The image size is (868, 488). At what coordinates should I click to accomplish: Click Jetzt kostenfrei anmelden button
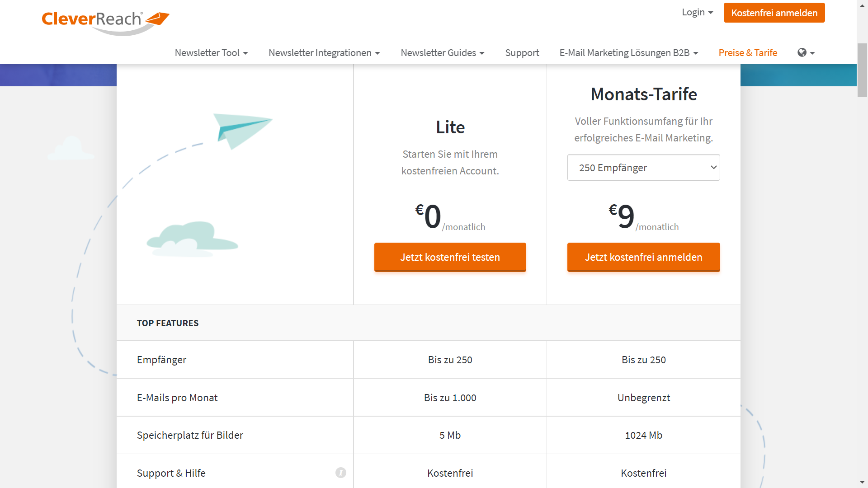pyautogui.click(x=643, y=257)
